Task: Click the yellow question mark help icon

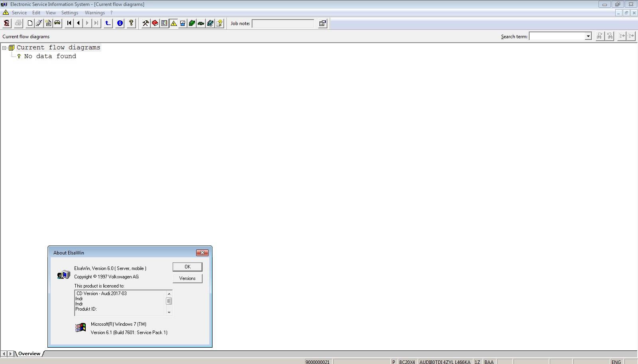Action: click(x=131, y=23)
